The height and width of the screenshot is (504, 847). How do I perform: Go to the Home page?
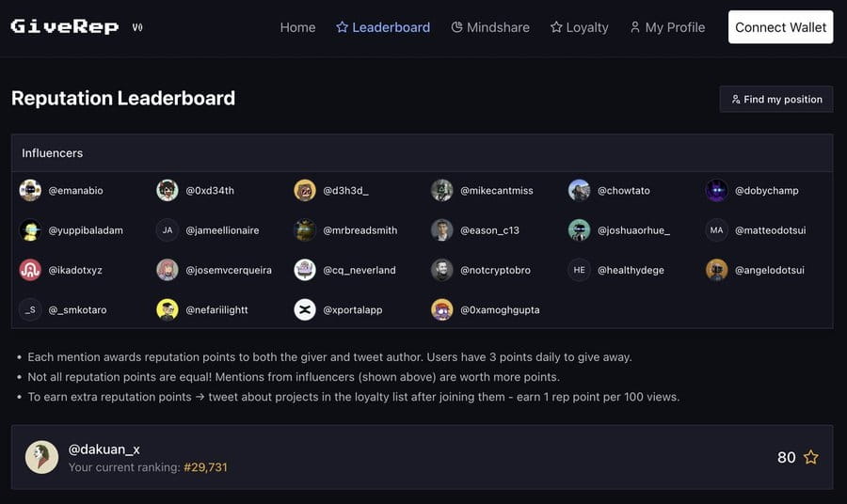[297, 27]
